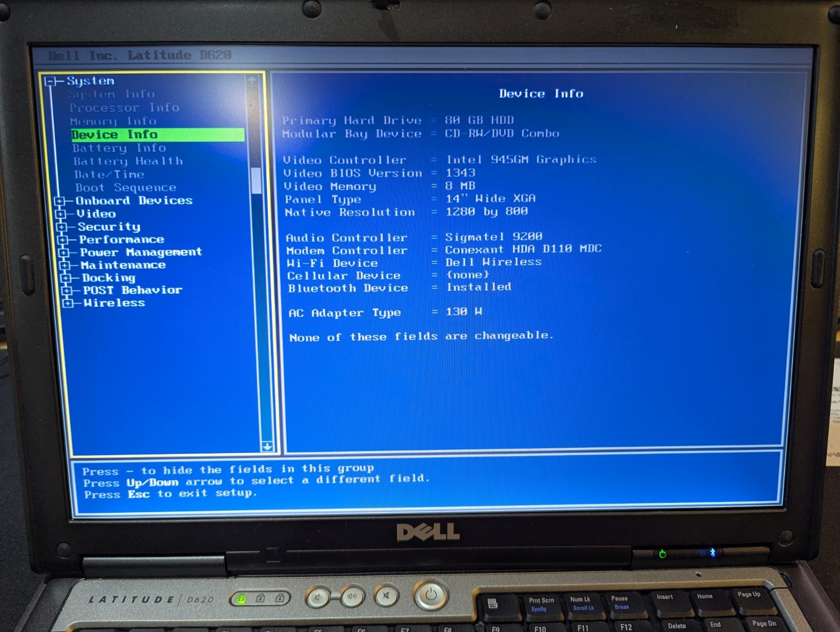Expand the Performance tree node

(x=63, y=240)
